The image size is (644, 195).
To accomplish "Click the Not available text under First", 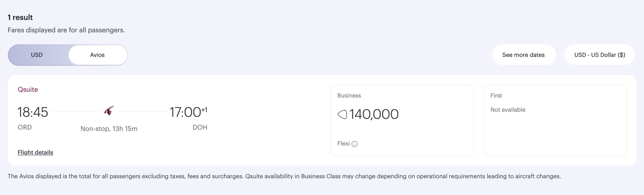I will (508, 110).
